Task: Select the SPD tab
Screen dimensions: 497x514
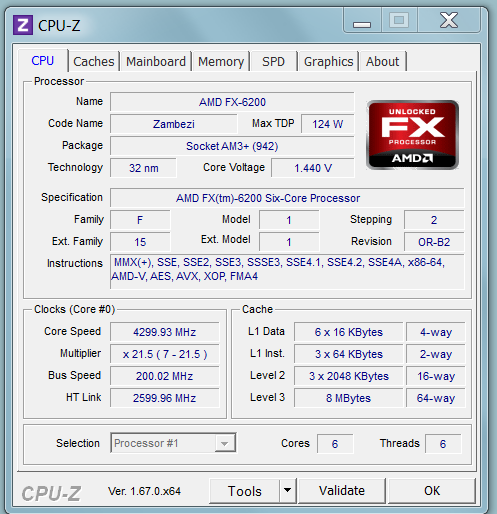Action: click(273, 62)
